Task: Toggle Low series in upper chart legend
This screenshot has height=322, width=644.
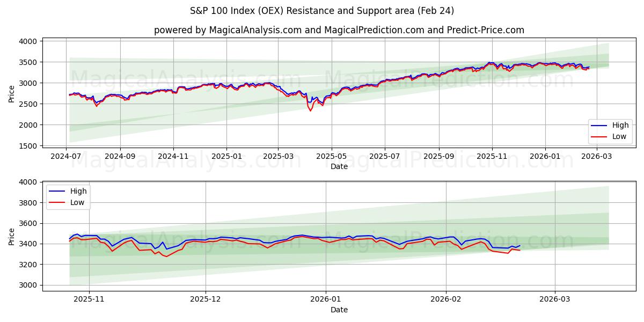Action: pos(616,136)
